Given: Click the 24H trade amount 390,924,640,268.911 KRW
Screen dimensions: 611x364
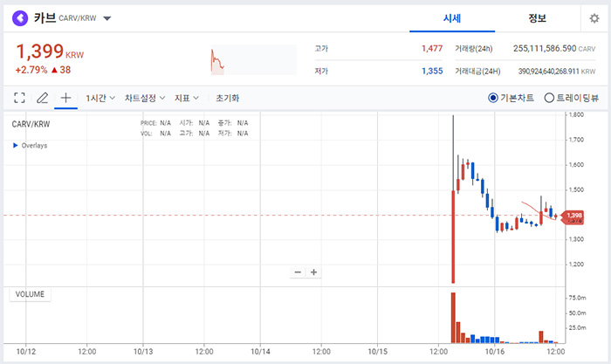Looking at the screenshot, I should (557, 72).
